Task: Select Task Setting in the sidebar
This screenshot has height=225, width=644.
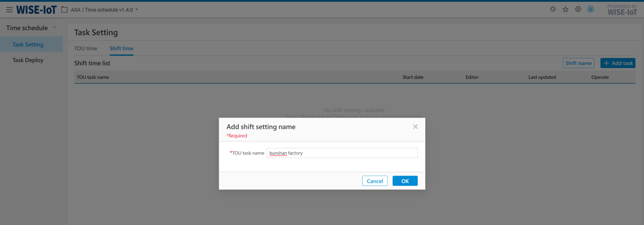Action: click(28, 45)
